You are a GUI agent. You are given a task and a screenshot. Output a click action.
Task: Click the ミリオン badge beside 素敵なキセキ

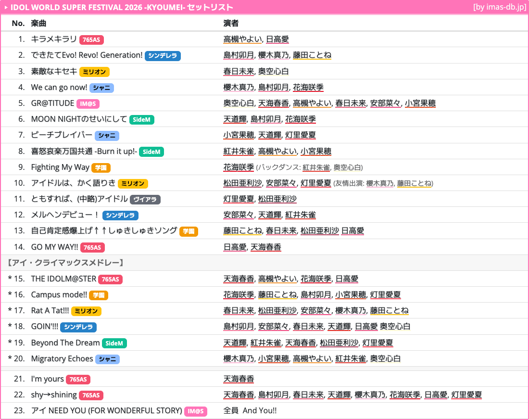pyautogui.click(x=94, y=72)
